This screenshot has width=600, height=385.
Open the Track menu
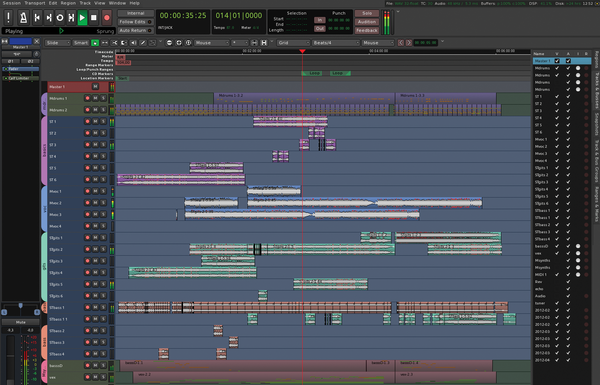click(x=85, y=3)
